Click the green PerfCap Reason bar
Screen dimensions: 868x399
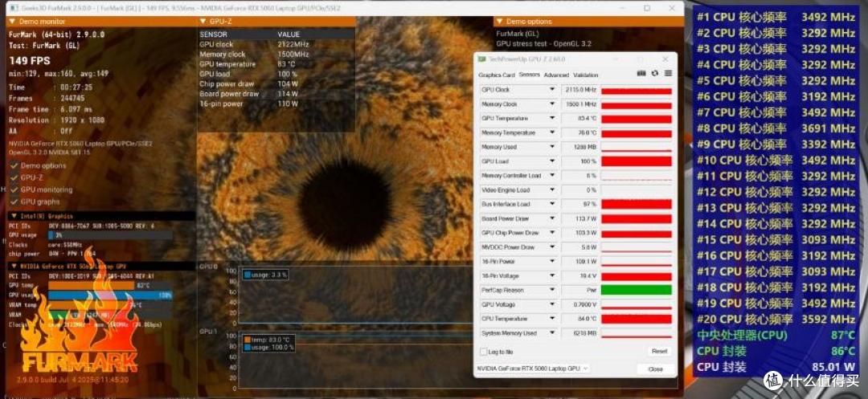point(636,290)
